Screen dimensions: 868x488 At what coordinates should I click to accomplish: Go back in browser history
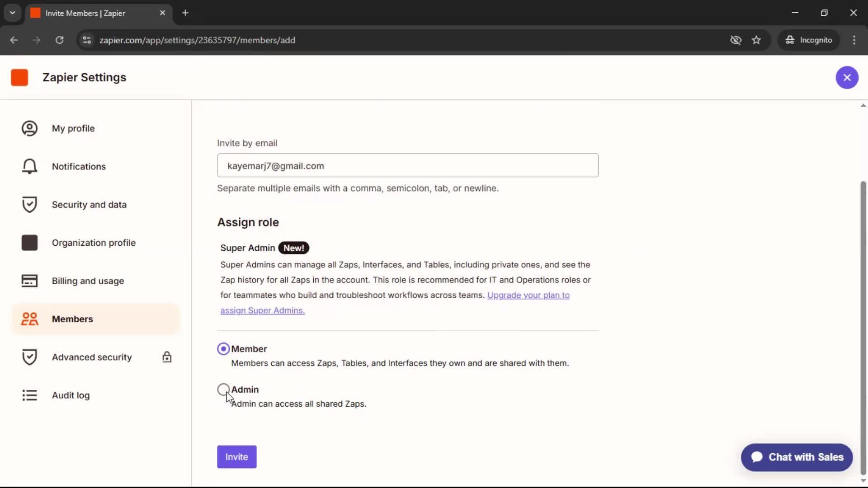(14, 40)
